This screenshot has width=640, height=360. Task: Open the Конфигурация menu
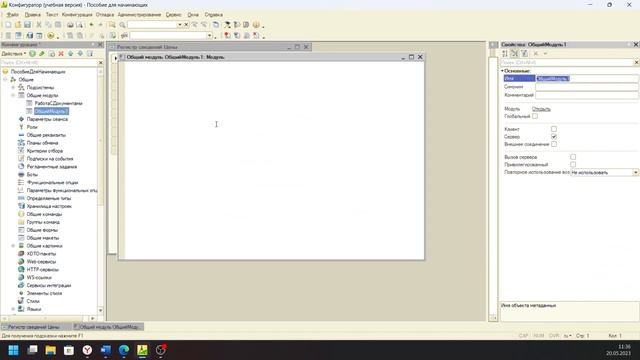(x=77, y=15)
